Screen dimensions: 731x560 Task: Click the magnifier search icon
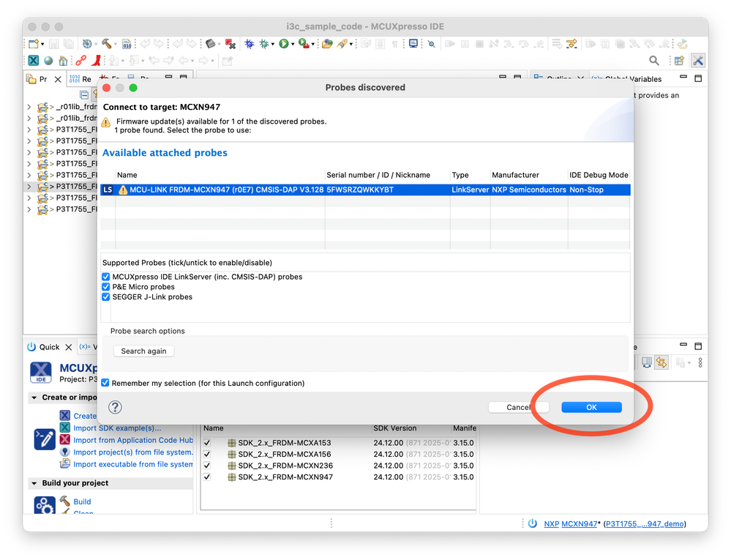[x=654, y=61]
